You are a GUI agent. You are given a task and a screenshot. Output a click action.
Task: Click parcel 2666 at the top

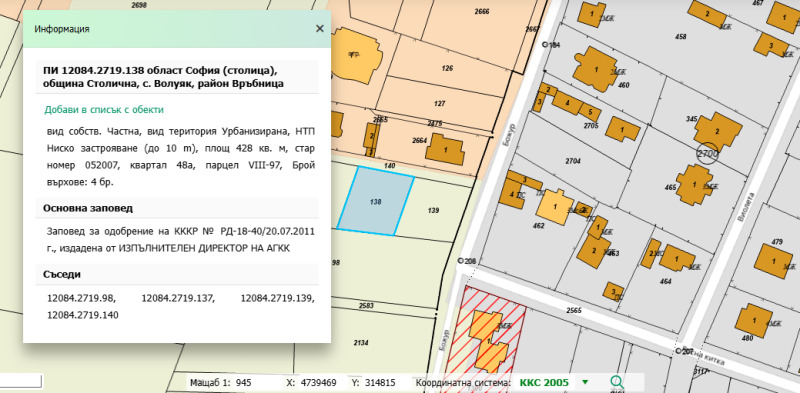tap(482, 11)
